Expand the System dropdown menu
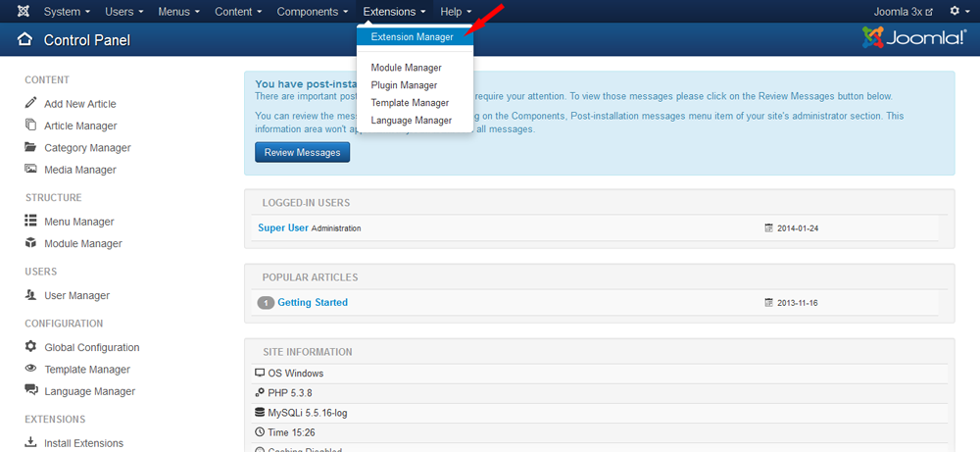Image resolution: width=980 pixels, height=452 pixels. pos(67,12)
